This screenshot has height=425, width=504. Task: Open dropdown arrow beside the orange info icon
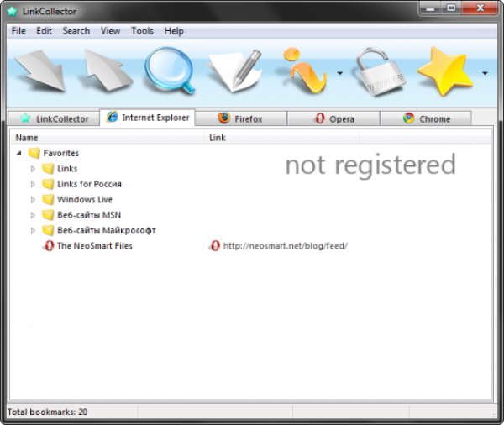pyautogui.click(x=339, y=73)
